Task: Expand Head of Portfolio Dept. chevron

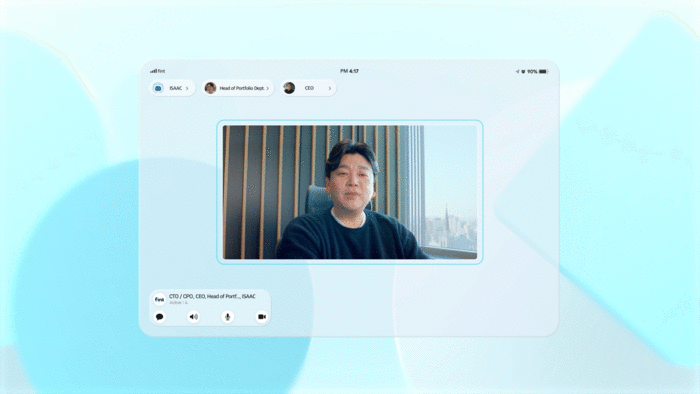Action: click(x=268, y=88)
